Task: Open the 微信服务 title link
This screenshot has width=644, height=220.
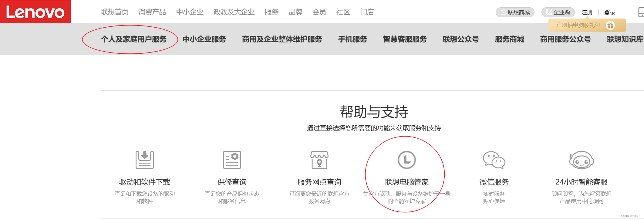Action: 494,182
